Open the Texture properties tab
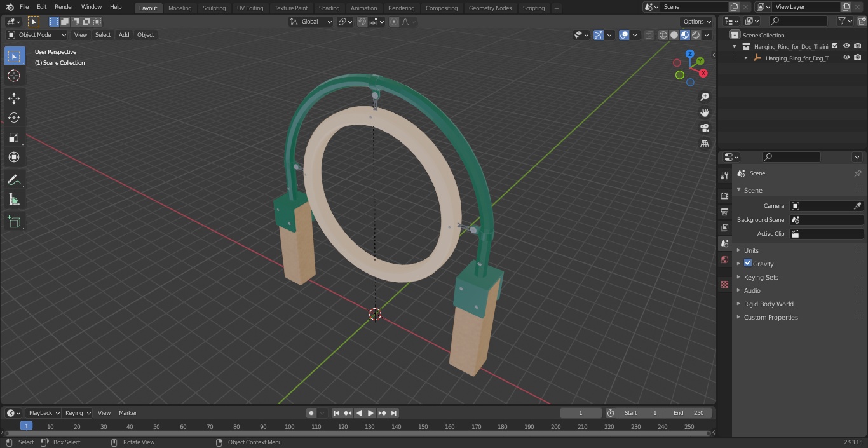Image resolution: width=868 pixels, height=448 pixels. coord(724,284)
